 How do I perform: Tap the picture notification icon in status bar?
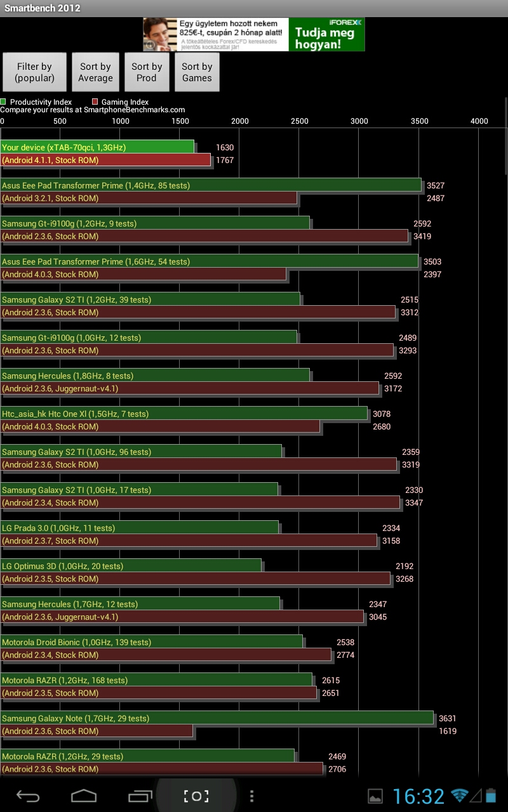click(x=375, y=796)
